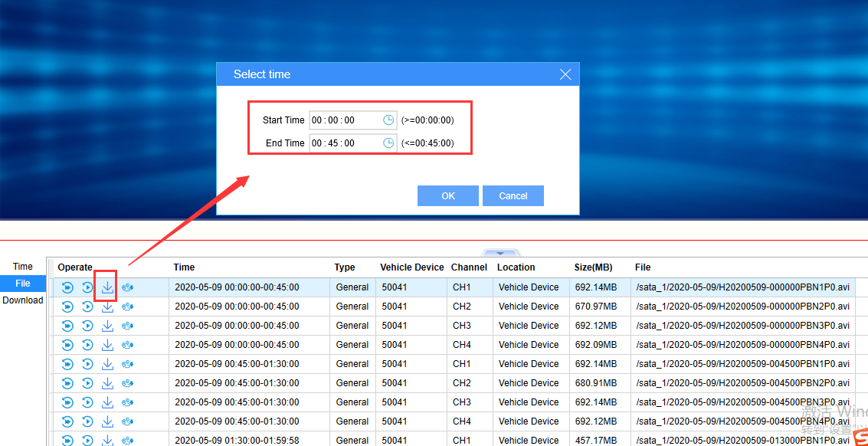Viewport: 868px width, 446px height.
Task: Click the 457.17MB size cell
Action: (x=600, y=441)
